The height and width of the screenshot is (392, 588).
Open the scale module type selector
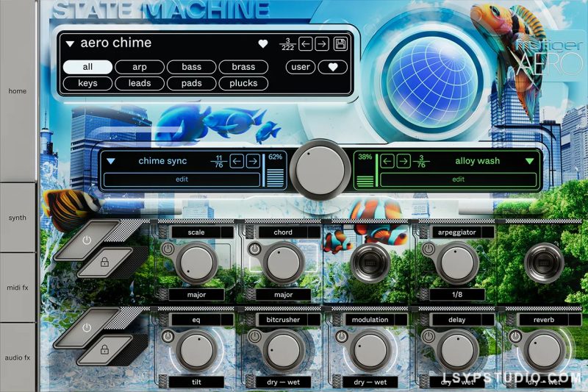(x=203, y=232)
